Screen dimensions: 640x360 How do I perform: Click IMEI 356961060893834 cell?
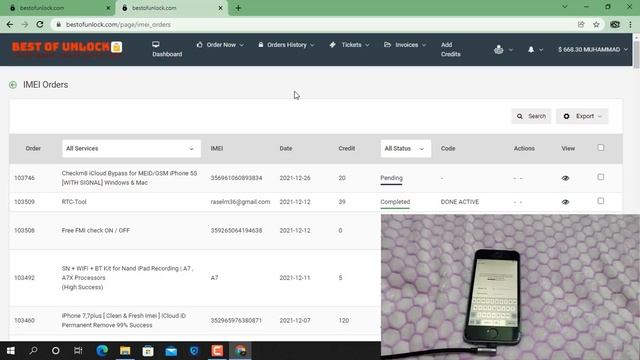(236, 178)
